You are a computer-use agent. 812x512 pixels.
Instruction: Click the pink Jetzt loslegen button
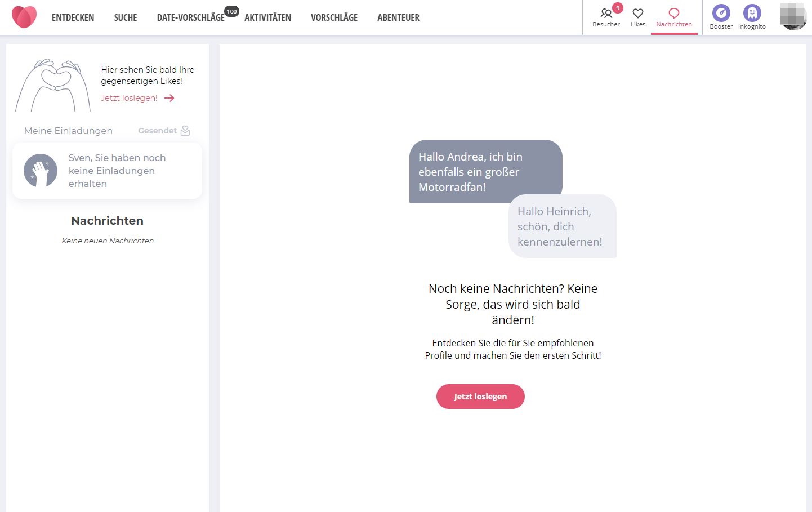480,397
